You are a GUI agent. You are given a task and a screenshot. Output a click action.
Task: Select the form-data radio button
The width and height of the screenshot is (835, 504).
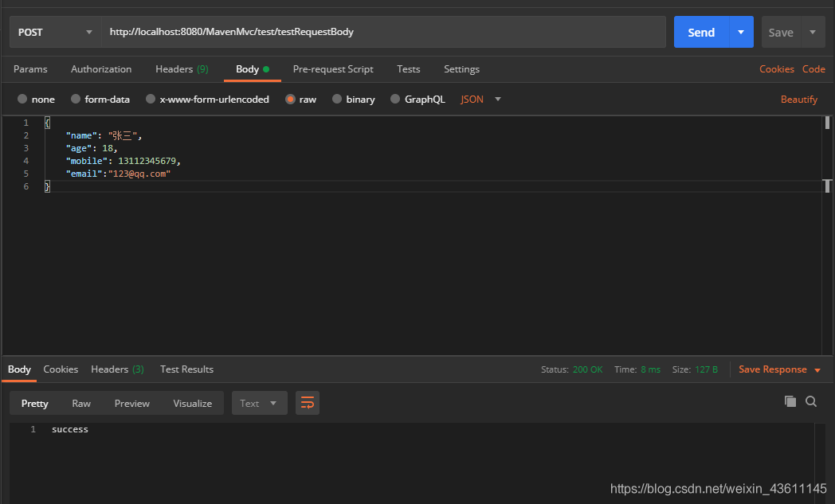[x=76, y=100]
